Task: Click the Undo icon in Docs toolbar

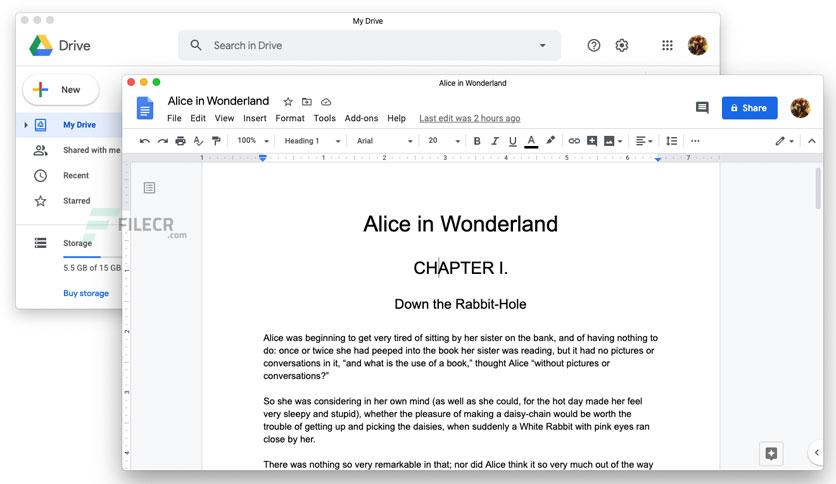Action: 144,141
